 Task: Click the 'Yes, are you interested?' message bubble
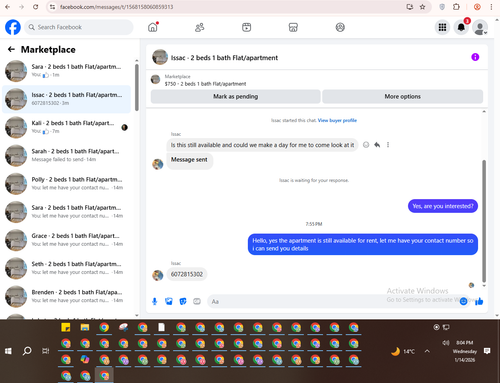(x=443, y=206)
